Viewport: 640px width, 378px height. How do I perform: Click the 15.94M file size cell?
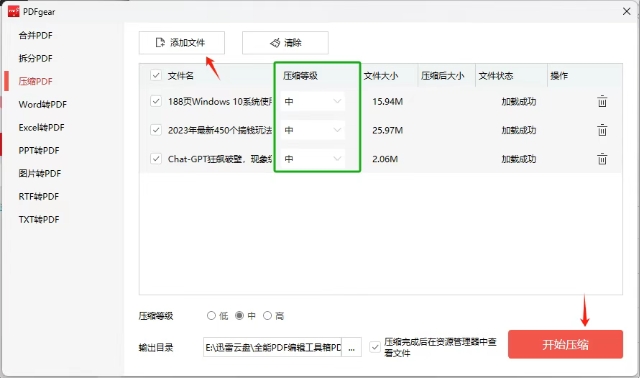pos(387,101)
